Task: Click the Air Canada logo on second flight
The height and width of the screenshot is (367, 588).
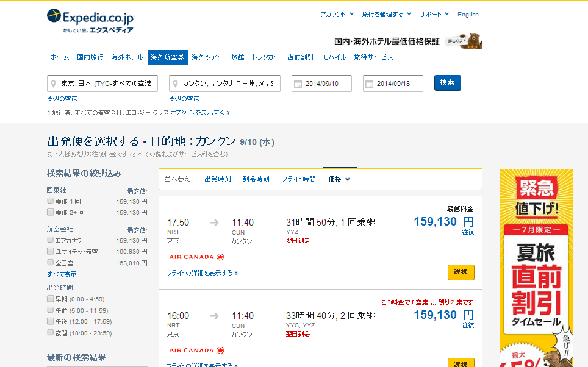Action: (x=196, y=351)
